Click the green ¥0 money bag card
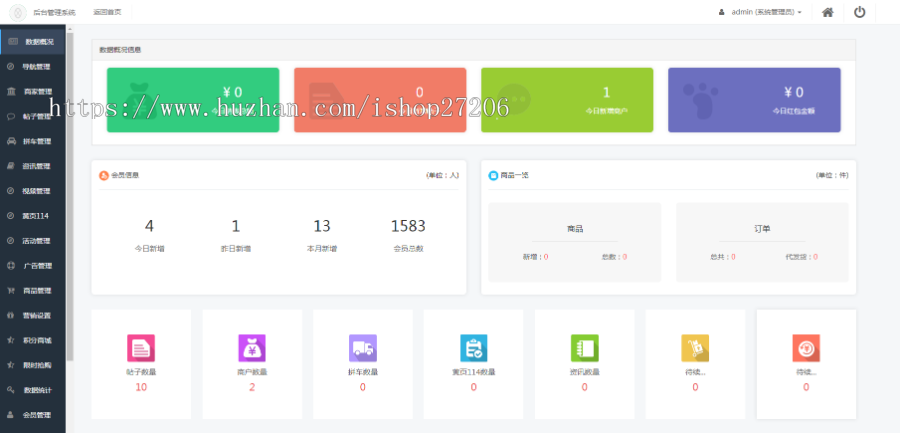The image size is (900, 433). click(x=193, y=100)
